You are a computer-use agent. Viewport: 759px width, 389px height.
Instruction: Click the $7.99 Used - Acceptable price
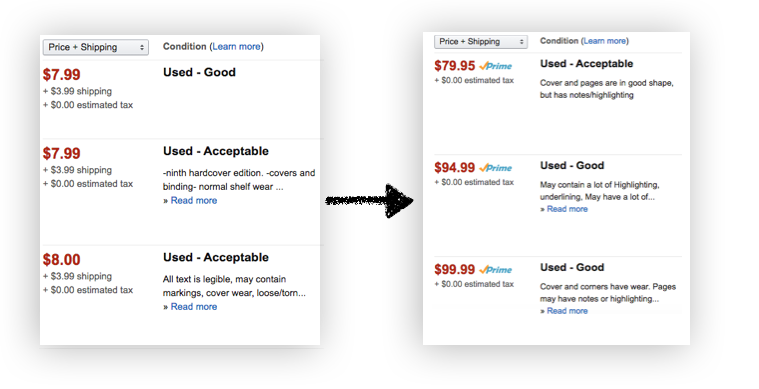point(61,153)
